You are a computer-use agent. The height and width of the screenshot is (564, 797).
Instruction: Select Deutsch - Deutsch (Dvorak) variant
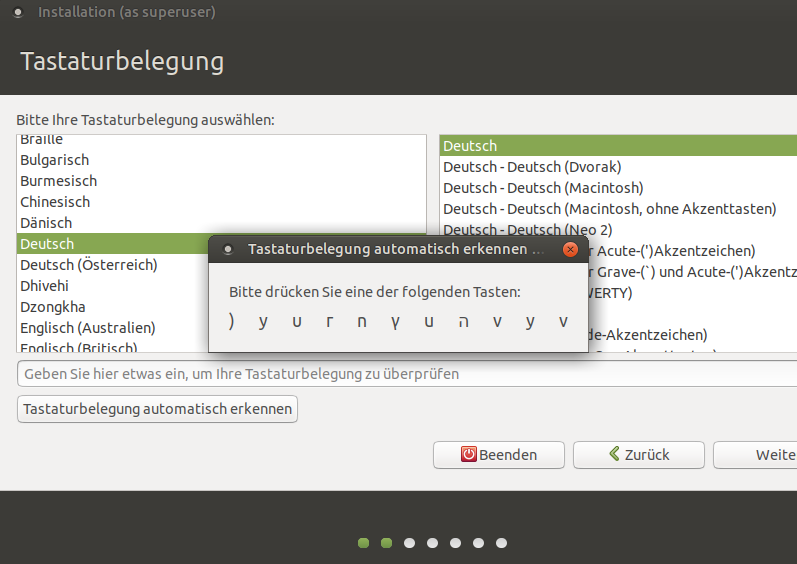532,167
